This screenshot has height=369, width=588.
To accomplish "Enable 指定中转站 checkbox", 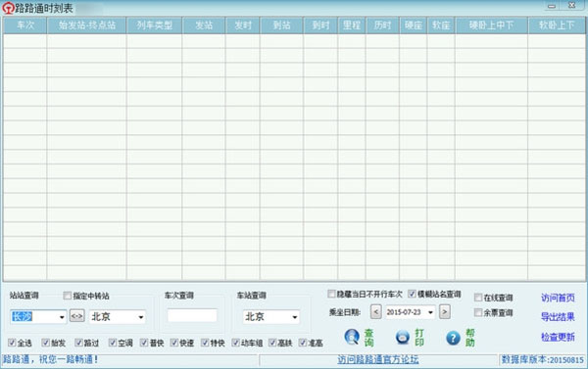I will pyautogui.click(x=67, y=296).
